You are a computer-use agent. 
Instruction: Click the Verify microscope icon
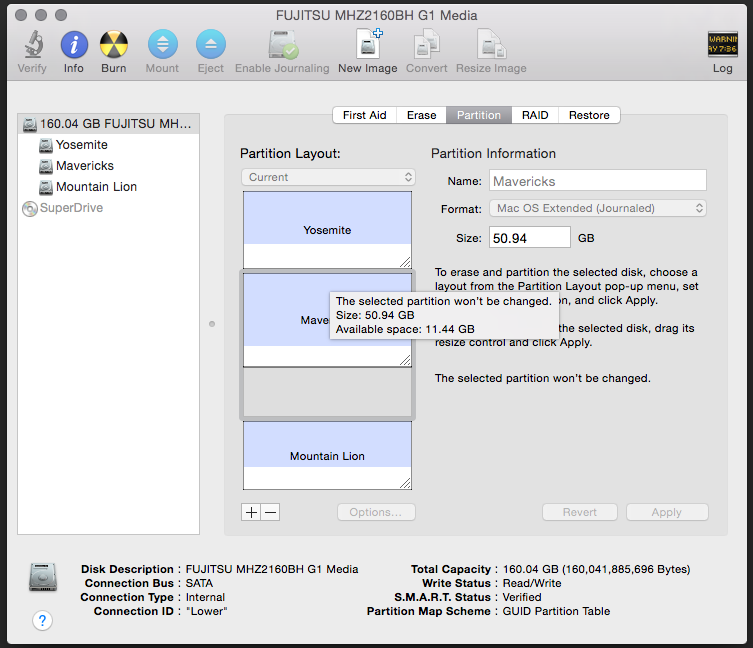(34, 44)
